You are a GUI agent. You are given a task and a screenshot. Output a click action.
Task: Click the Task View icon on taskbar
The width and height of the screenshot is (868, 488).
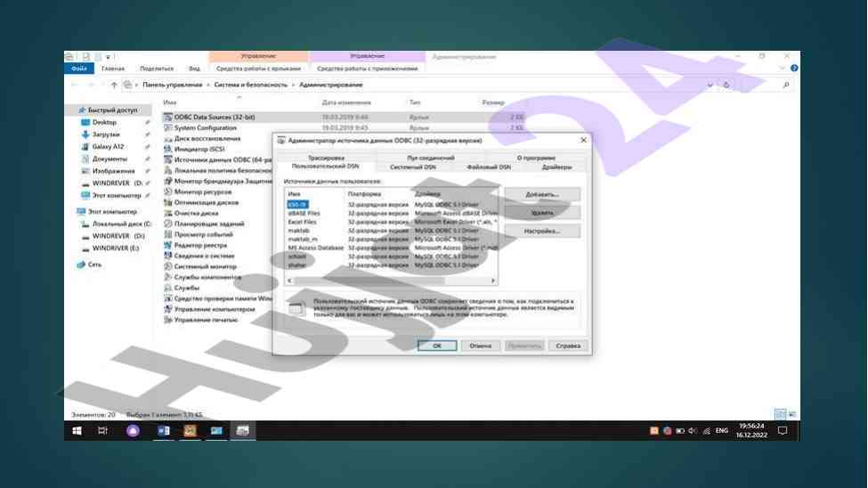102,431
